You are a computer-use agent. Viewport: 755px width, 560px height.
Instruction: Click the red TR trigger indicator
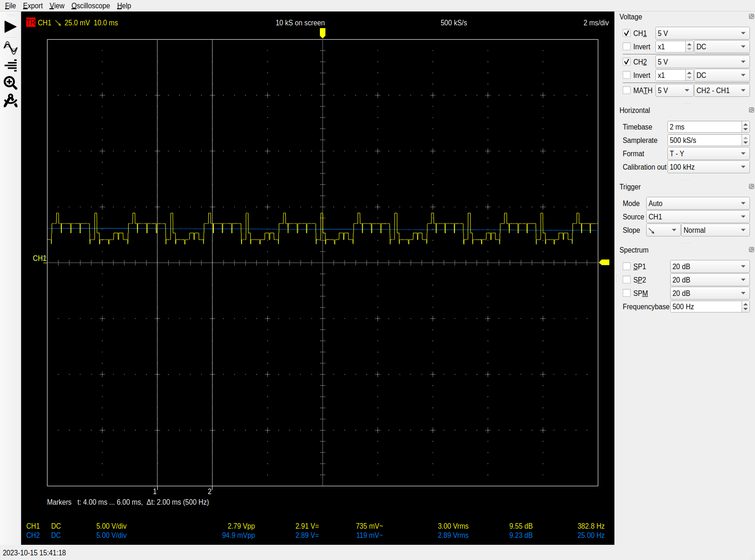(x=31, y=23)
